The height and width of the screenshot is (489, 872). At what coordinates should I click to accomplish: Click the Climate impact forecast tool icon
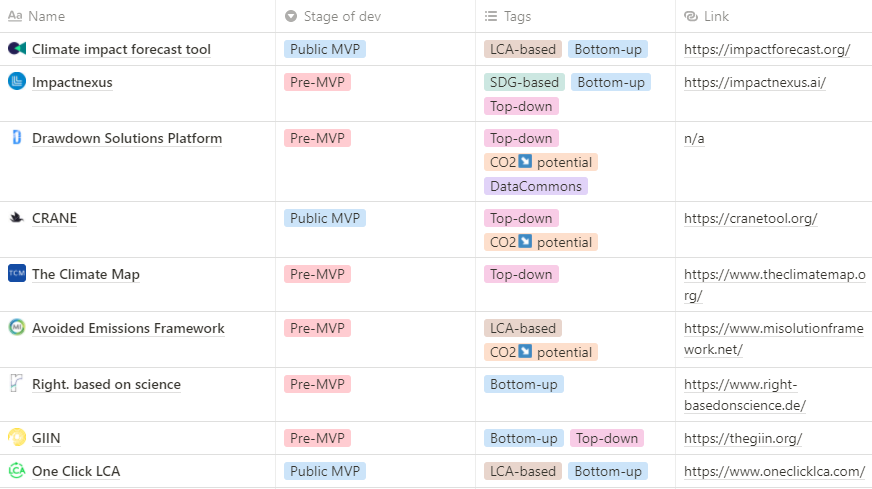coord(17,48)
